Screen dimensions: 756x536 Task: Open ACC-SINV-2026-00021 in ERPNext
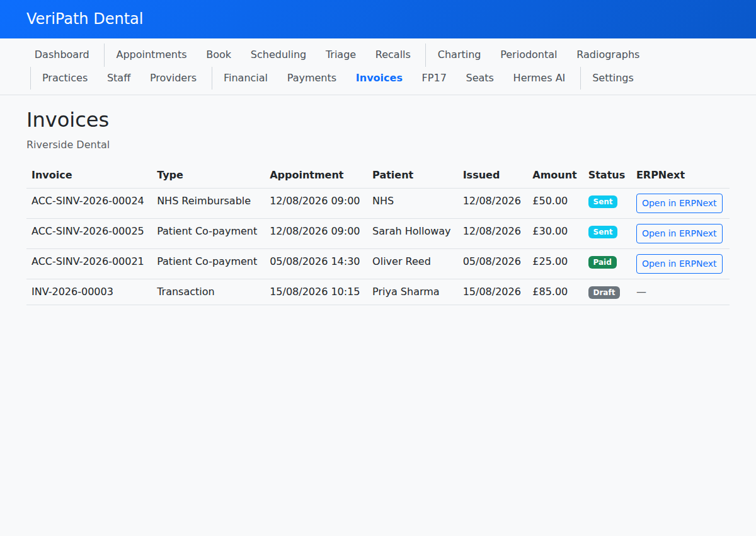[679, 264]
